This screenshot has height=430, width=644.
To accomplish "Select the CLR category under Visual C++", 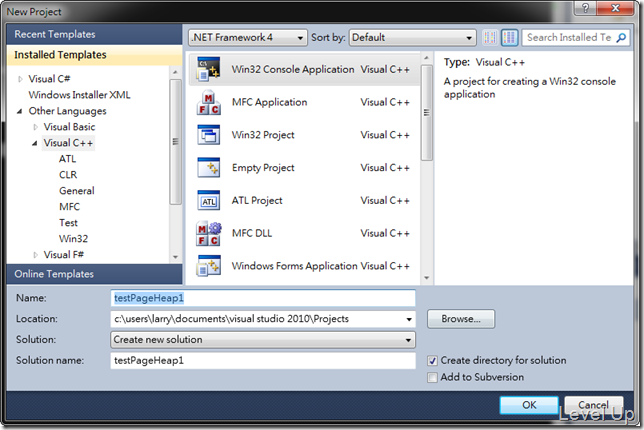I will pos(68,175).
